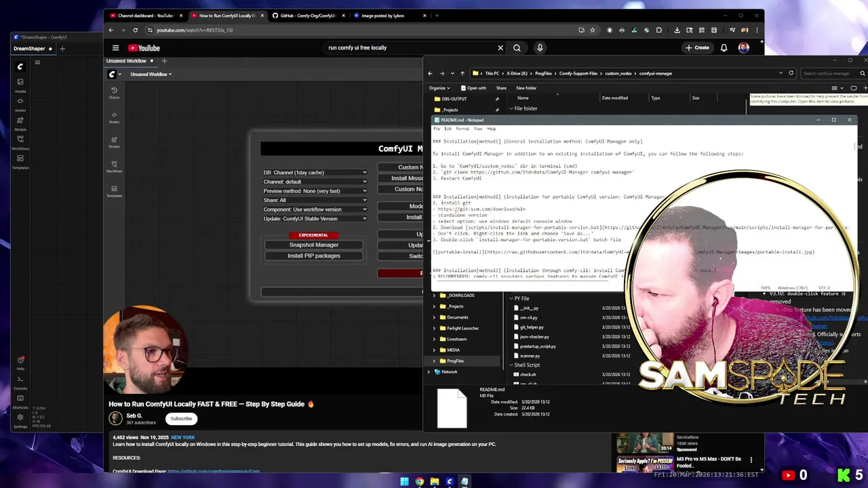Click Explorer back arrow

tap(430, 73)
